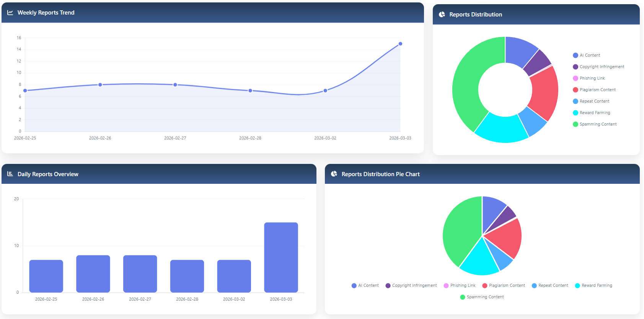Toggle Copyright Infringement in the doughnut legend
This screenshot has height=319, width=644.
click(x=598, y=67)
